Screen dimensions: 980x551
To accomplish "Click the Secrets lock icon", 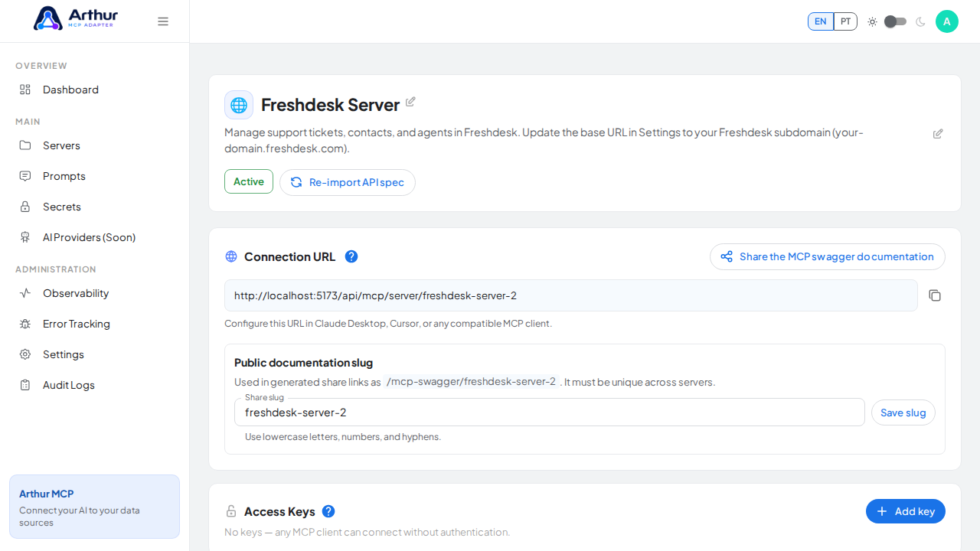I will pos(25,207).
